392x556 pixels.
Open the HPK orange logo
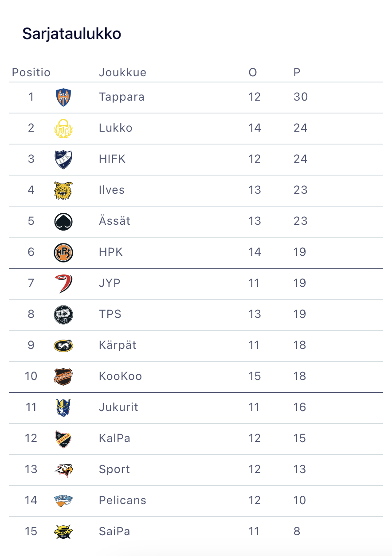point(63,252)
